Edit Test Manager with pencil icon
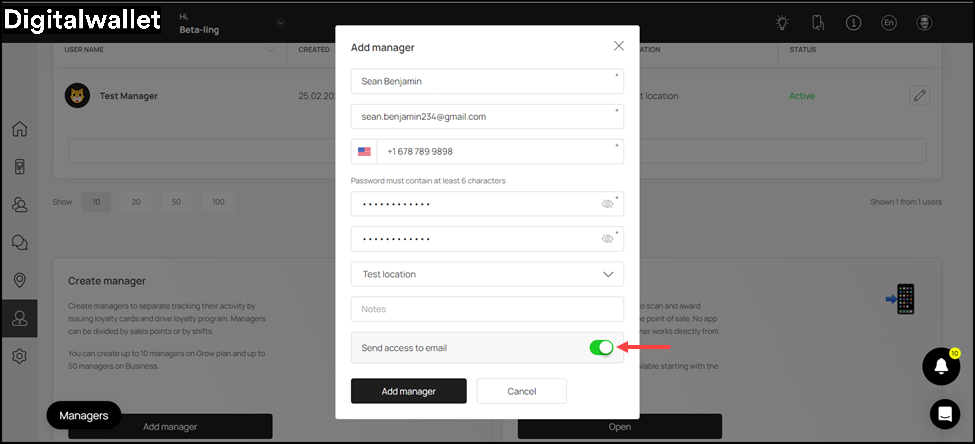The width and height of the screenshot is (975, 444). (920, 96)
